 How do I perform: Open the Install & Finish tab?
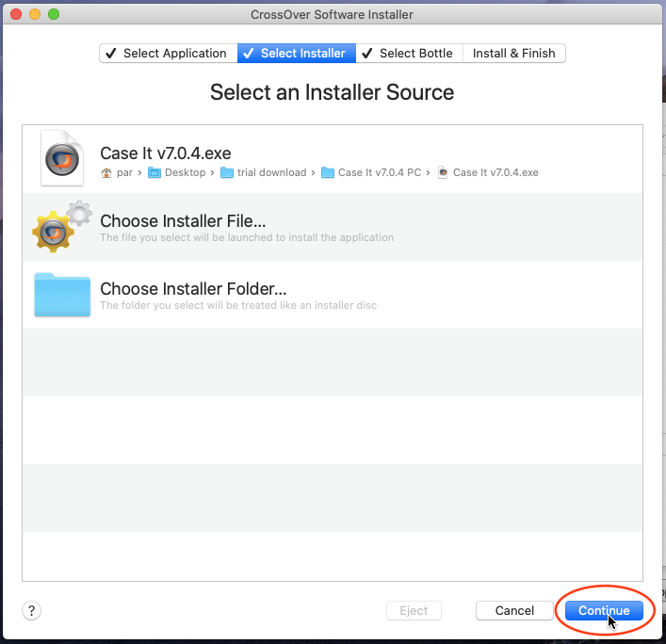(514, 54)
